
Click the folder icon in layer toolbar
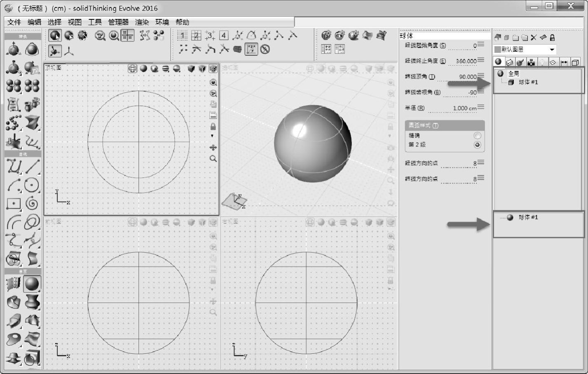click(515, 38)
